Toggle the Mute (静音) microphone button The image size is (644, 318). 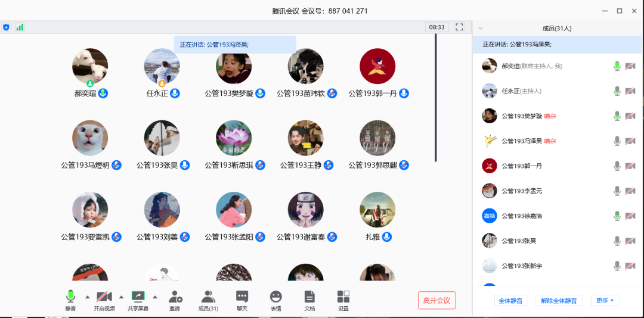71,296
